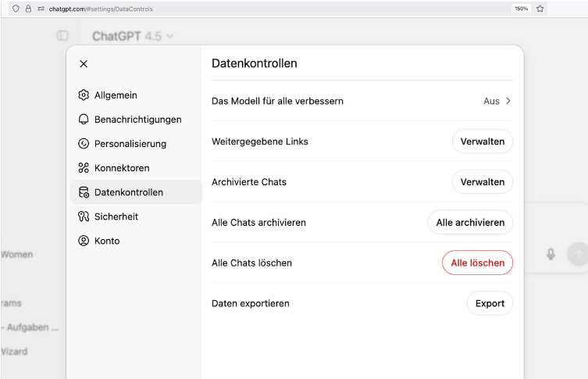The image size is (588, 379).
Task: Bookmark this page with the star icon
Action: [540, 9]
